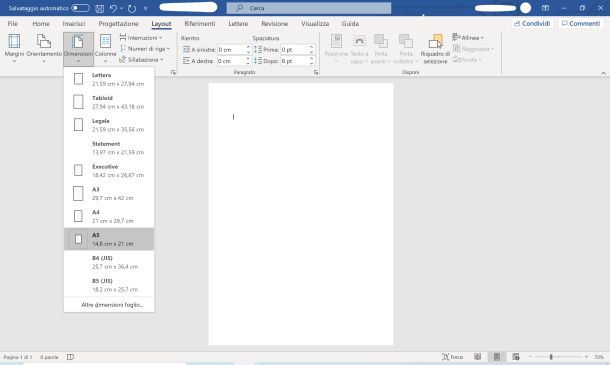
Task: Click the Undo arrow icon
Action: [x=113, y=8]
